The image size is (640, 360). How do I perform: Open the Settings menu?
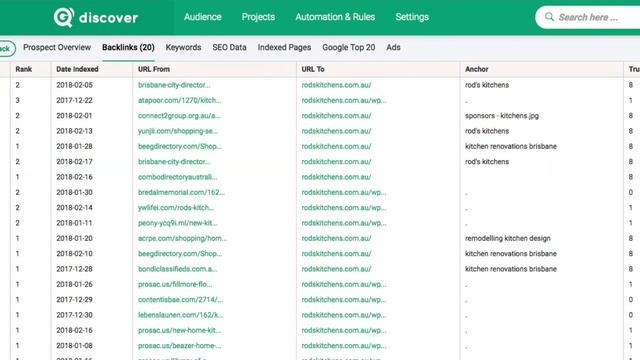coord(412,17)
